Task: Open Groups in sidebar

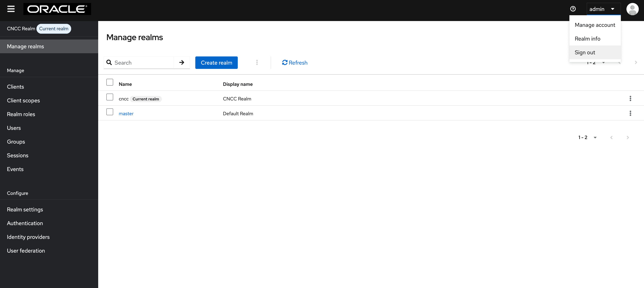Action: click(x=49, y=142)
